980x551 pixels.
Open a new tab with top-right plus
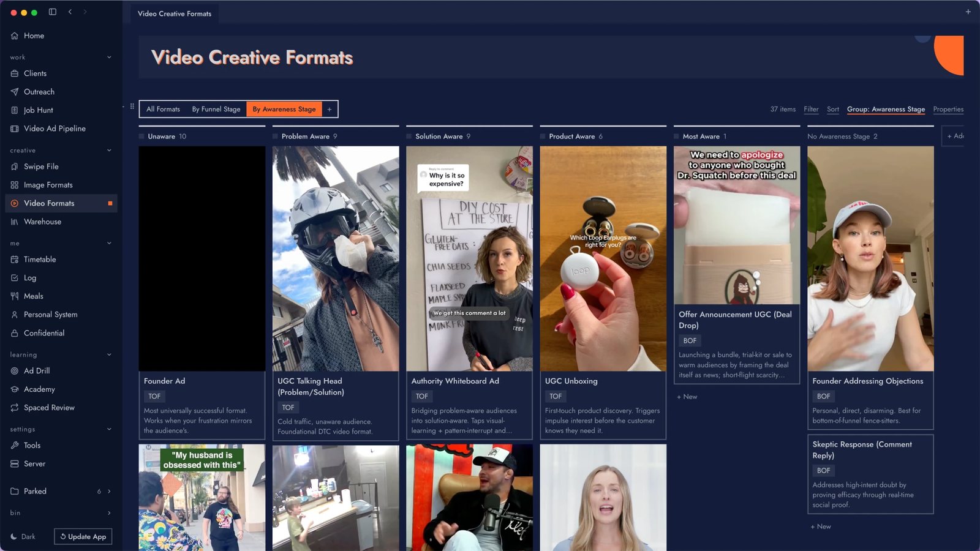[968, 12]
